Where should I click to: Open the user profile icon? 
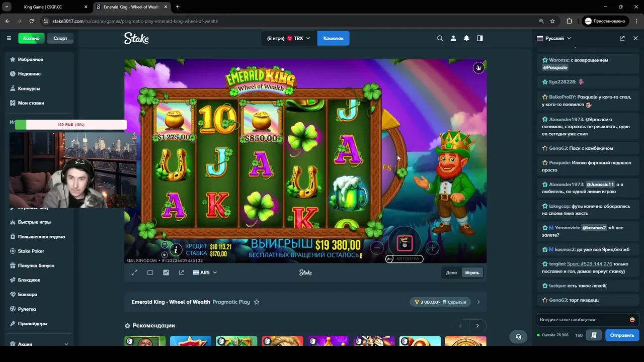tap(453, 38)
